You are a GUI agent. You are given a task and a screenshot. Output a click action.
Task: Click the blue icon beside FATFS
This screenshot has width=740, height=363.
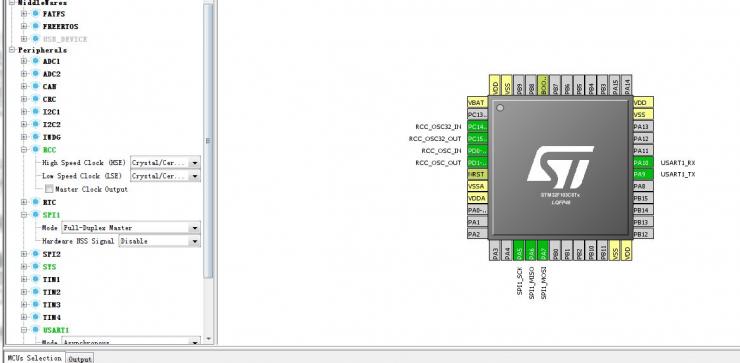pos(35,14)
